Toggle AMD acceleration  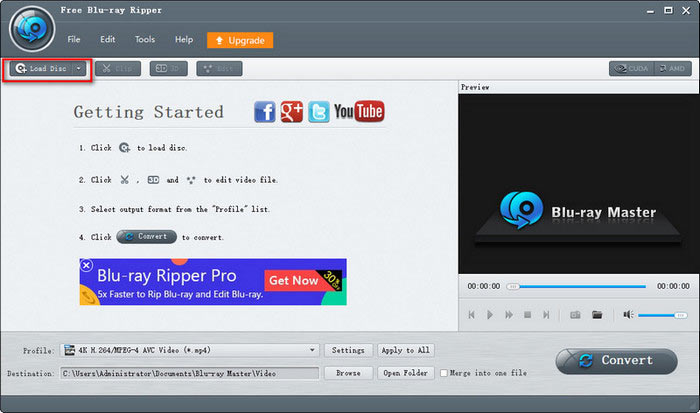point(673,69)
